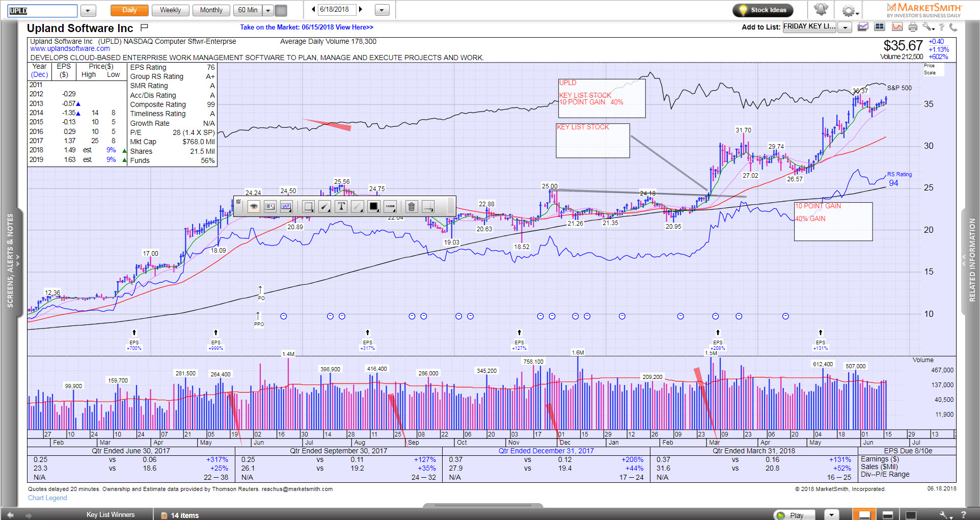This screenshot has width=980, height=520.
Task: Collapse the markup toolbar using corner arrow
Action: coord(238,201)
